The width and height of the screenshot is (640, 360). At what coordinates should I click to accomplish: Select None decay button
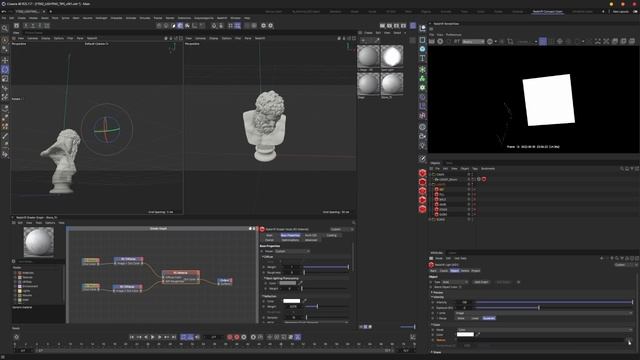tap(461, 318)
